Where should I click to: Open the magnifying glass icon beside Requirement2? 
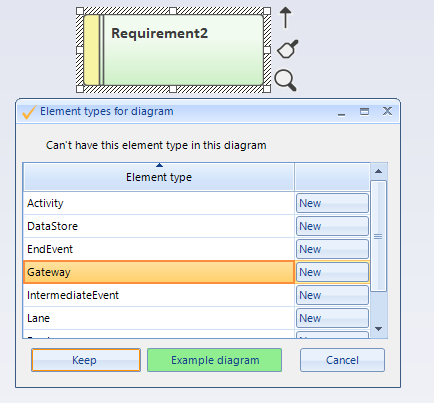[x=285, y=80]
